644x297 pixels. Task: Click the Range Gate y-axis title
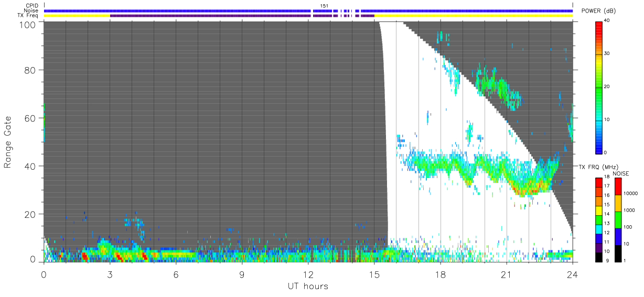(8, 142)
